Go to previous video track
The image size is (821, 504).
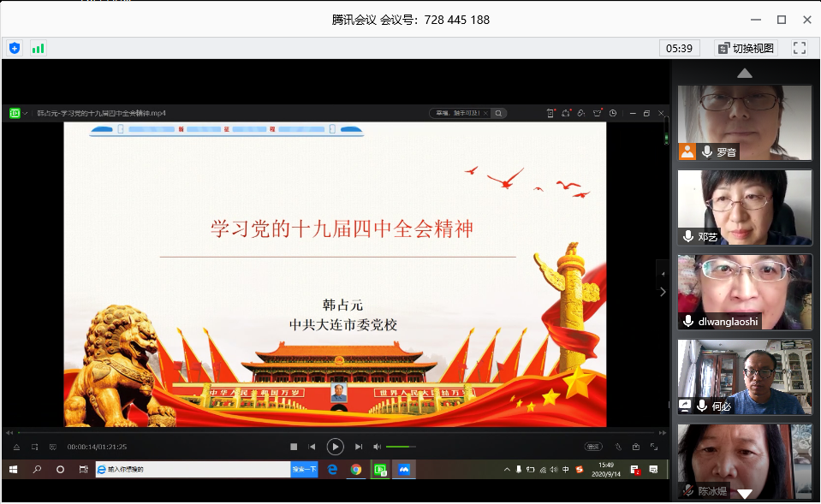coord(312,447)
